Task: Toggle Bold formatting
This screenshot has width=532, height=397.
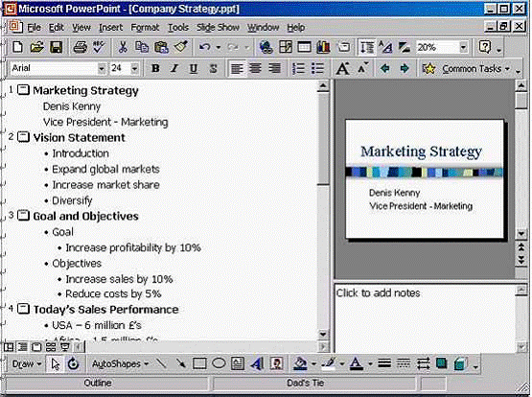Action: click(155, 68)
